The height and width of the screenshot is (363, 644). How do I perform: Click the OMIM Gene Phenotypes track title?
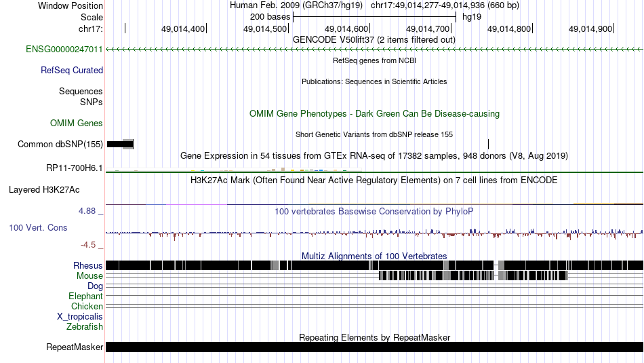pos(374,114)
